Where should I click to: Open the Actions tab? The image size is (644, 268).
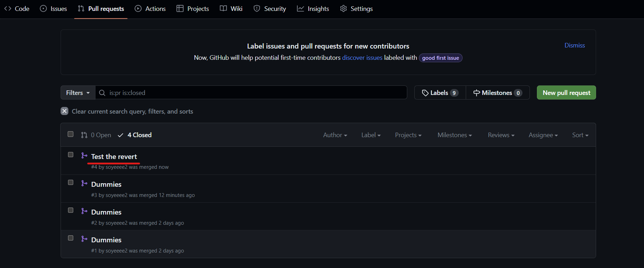point(150,9)
